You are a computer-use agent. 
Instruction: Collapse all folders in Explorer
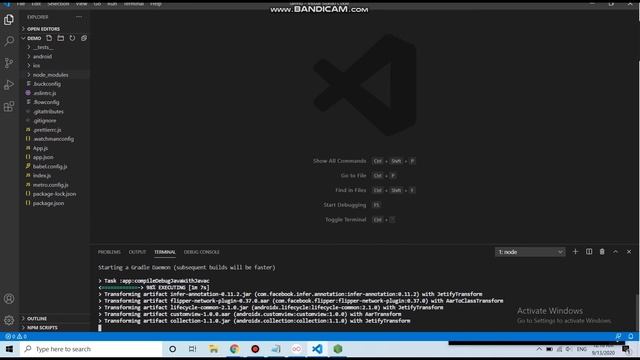point(84,38)
